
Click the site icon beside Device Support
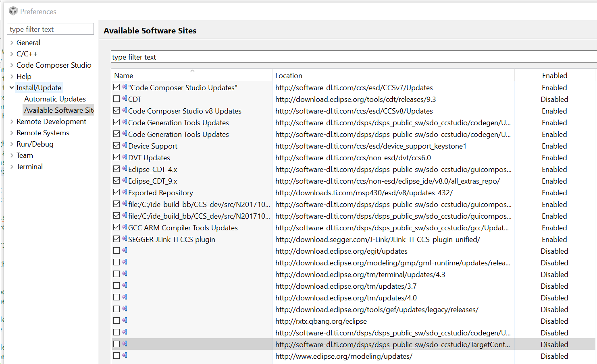pos(125,145)
